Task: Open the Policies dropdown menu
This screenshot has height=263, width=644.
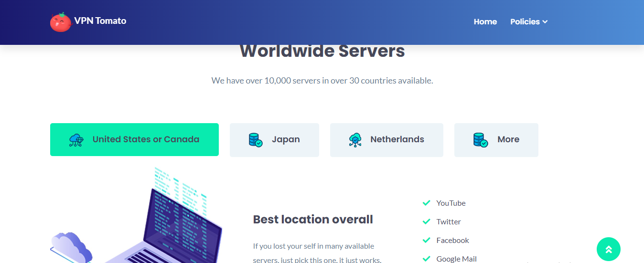Action: (529, 21)
